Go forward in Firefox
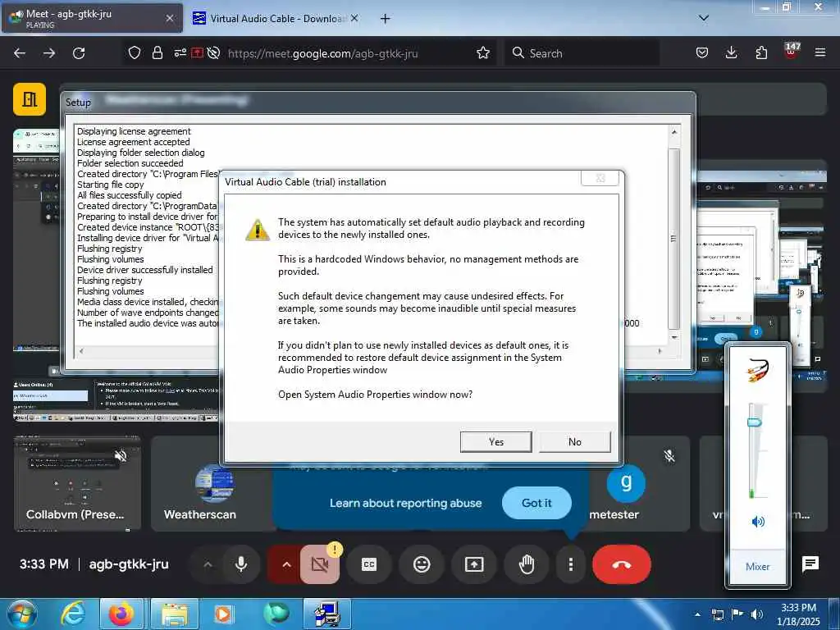The width and height of the screenshot is (840, 630). point(49,53)
